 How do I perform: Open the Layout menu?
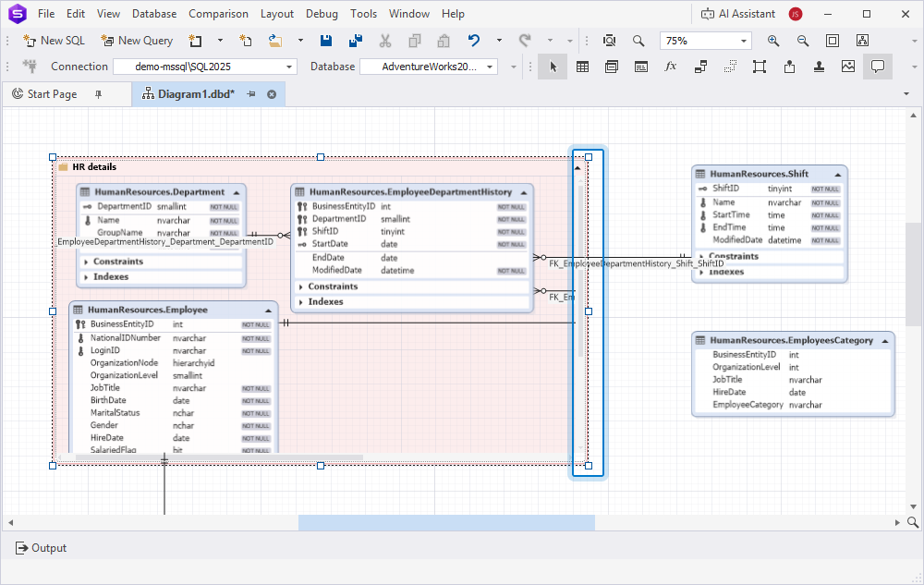[x=277, y=14]
